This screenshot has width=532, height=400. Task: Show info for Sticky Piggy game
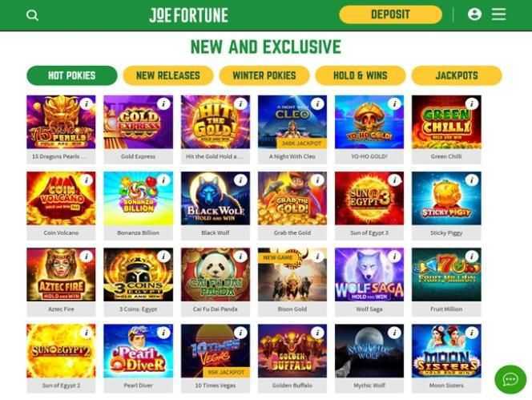[472, 180]
